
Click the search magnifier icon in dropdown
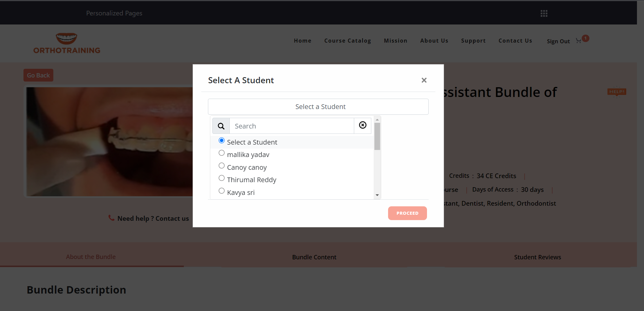click(221, 126)
